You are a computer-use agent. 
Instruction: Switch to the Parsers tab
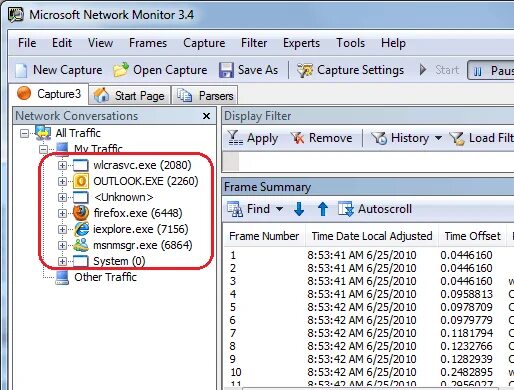point(205,96)
